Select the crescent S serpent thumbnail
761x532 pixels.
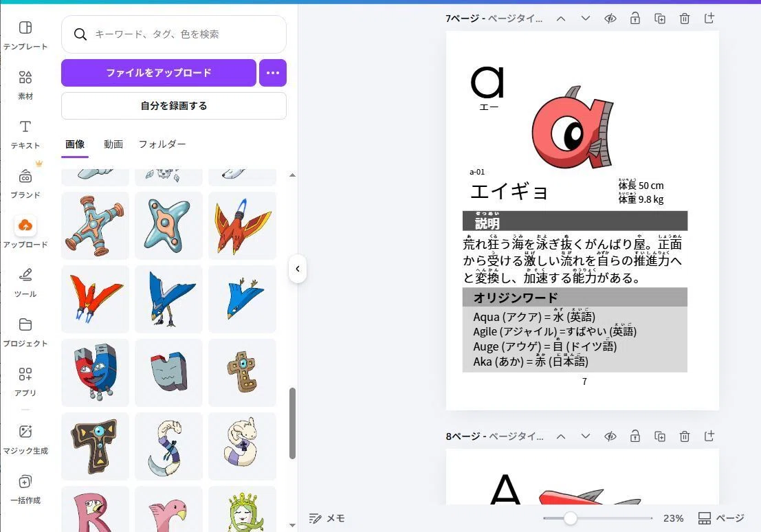click(168, 447)
